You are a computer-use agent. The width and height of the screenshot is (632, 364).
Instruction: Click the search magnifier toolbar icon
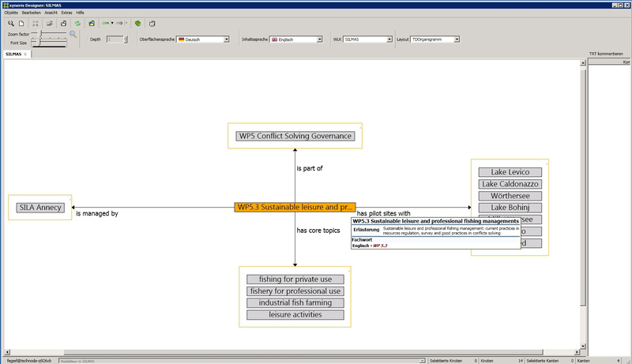coord(10,24)
